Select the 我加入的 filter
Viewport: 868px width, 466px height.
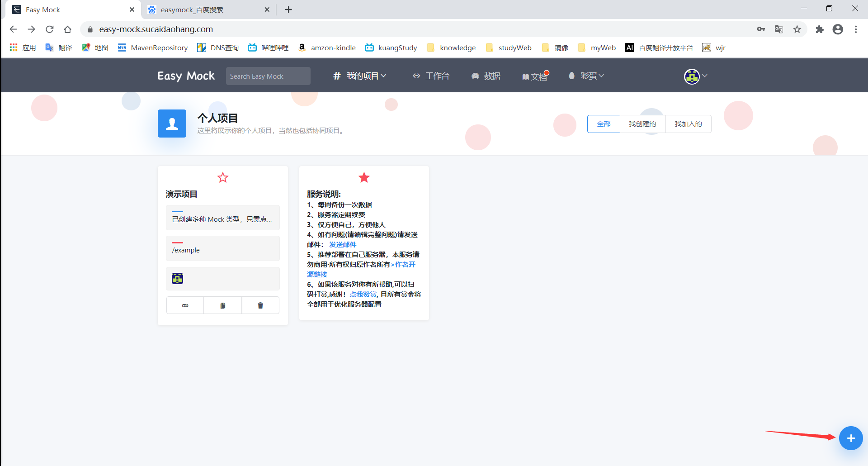click(688, 124)
